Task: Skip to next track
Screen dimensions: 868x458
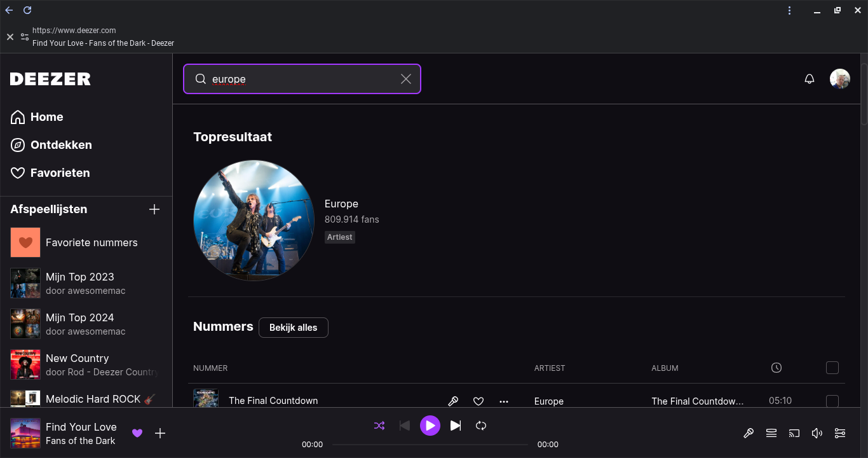Action: tap(456, 426)
